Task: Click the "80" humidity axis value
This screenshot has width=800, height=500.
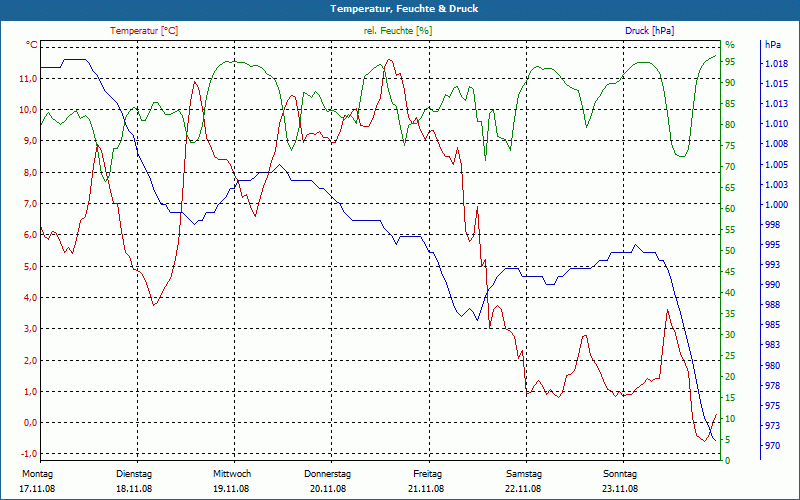Action: pyautogui.click(x=730, y=124)
